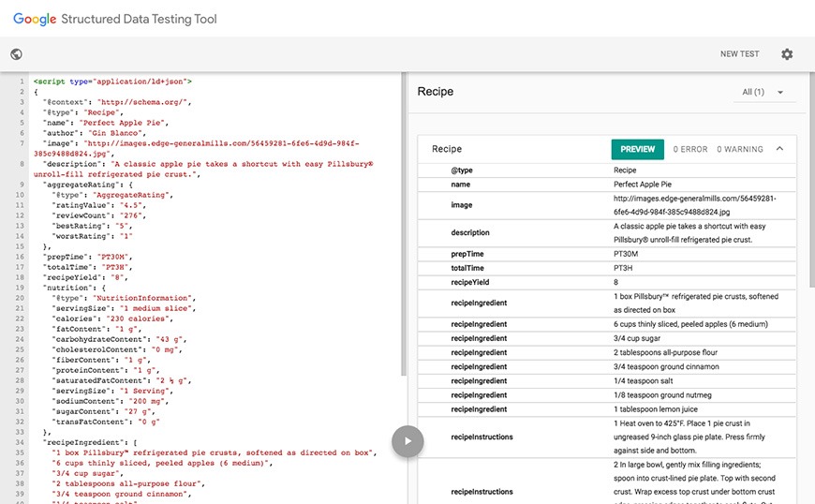Viewport: 815px width, 504px height.
Task: Click the results panel vertical scrollbar
Action: [x=809, y=187]
